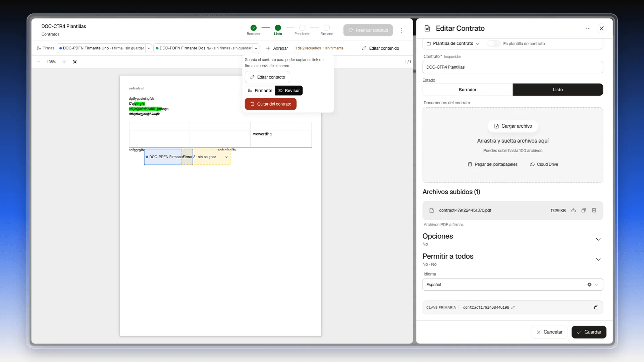Choose Cloud Drive upload source
This screenshot has width=644, height=362.
(x=544, y=164)
